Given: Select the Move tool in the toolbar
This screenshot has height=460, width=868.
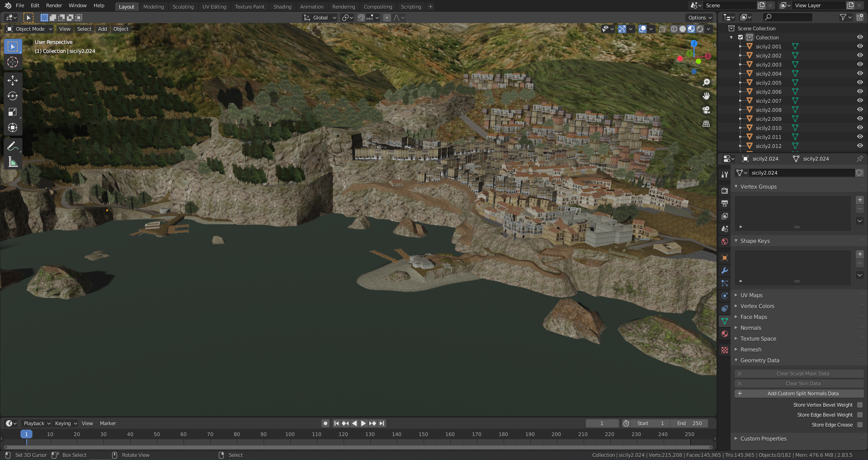Looking at the screenshot, I should [x=13, y=81].
